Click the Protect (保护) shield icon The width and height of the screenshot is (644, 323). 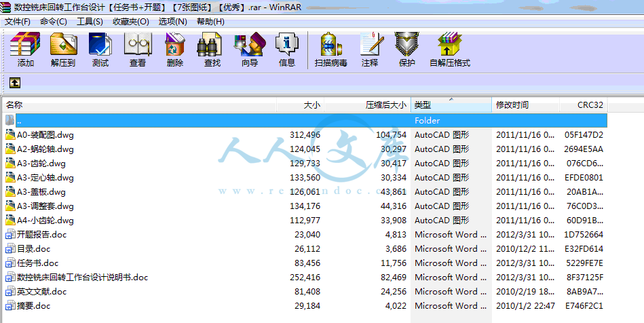(x=406, y=44)
